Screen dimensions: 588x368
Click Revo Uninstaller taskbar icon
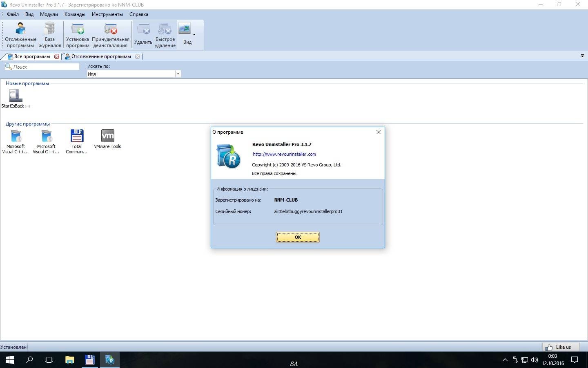point(109,360)
